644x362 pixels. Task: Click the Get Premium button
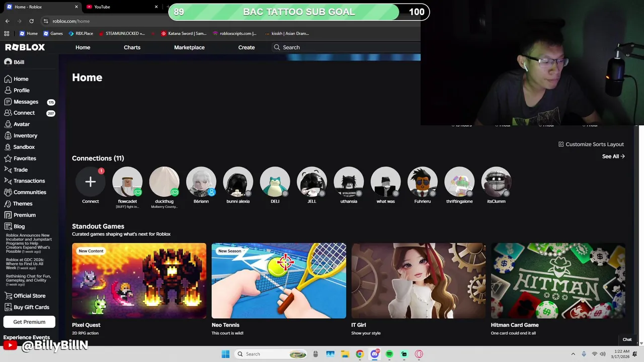(29, 322)
